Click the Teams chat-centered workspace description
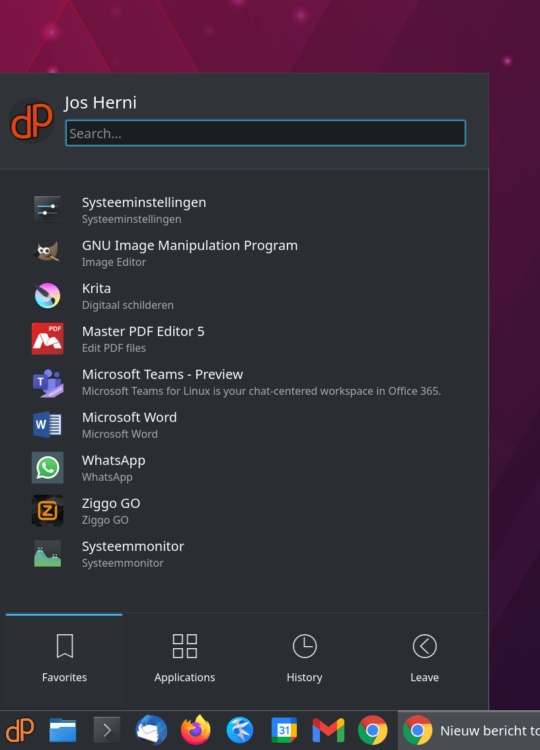540x750 pixels. pyautogui.click(x=261, y=391)
